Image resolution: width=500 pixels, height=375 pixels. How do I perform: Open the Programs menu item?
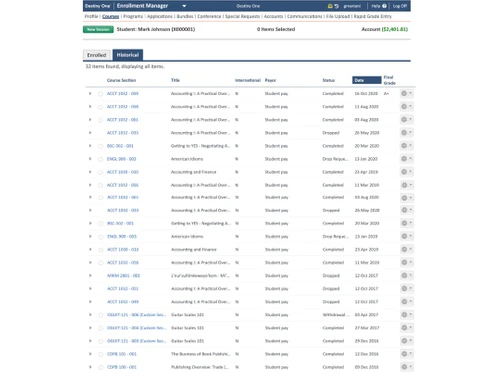pos(133,16)
